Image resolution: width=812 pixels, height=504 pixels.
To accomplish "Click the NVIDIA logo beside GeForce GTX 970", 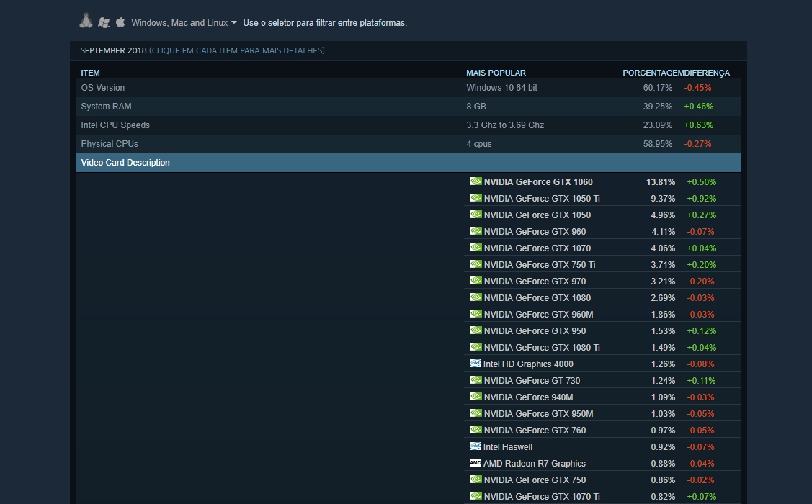I will tap(476, 281).
